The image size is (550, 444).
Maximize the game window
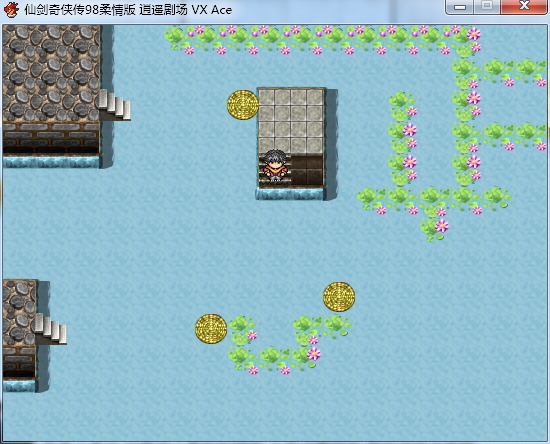(x=487, y=7)
